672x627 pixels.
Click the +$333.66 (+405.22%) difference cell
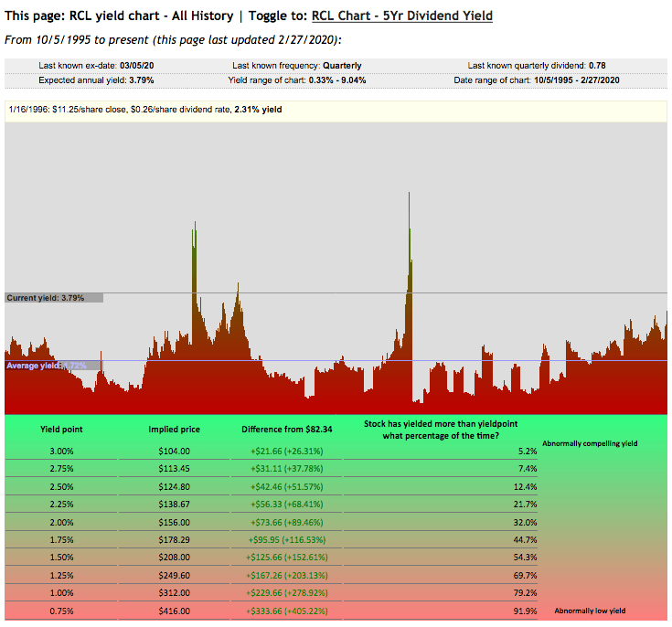287,611
